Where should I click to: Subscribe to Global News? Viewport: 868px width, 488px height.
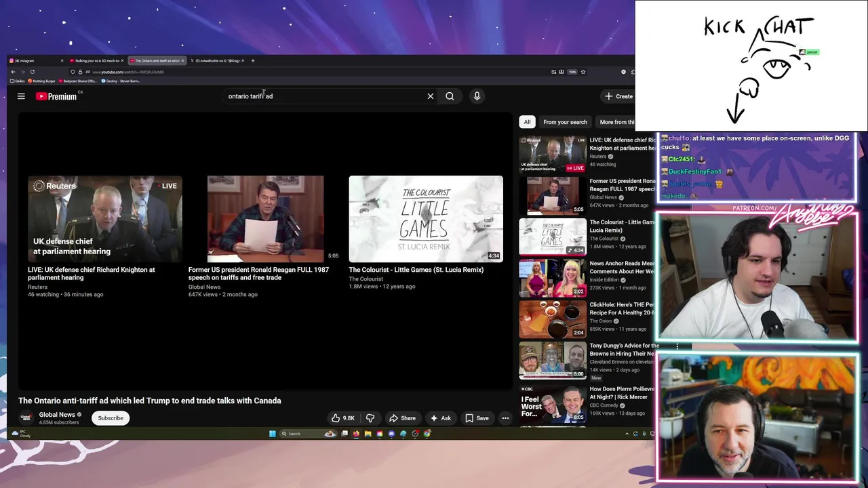tap(111, 418)
